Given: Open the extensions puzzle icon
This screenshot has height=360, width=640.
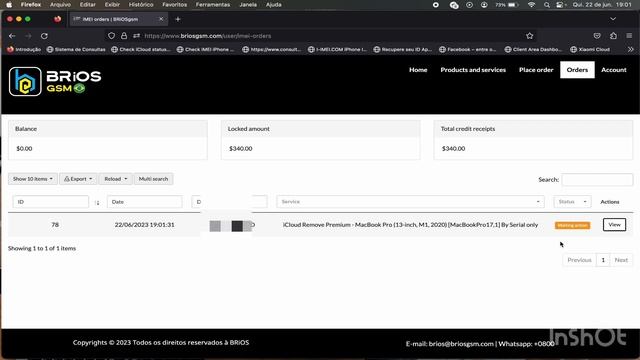Looking at the screenshot, I should 613,36.
